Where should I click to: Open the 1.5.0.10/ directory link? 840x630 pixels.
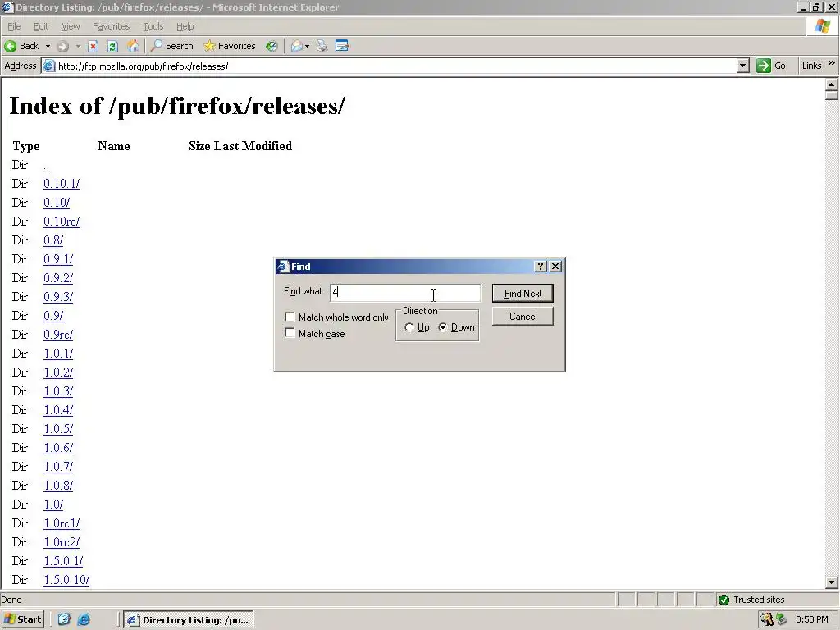coord(66,580)
